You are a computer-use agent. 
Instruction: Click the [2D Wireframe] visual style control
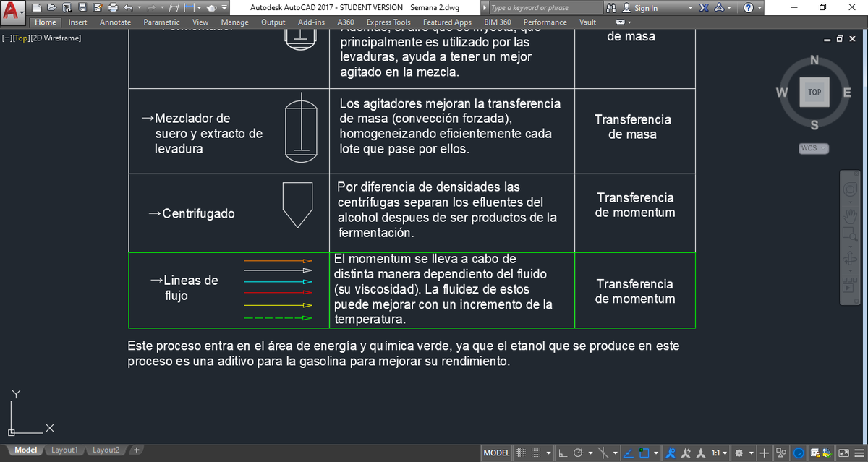point(56,38)
